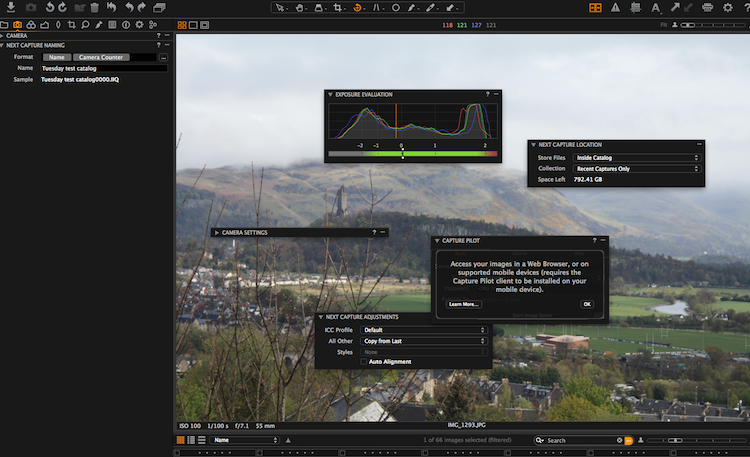Switch browser to filmstrip grid view
The width and height of the screenshot is (750, 457).
[181, 440]
